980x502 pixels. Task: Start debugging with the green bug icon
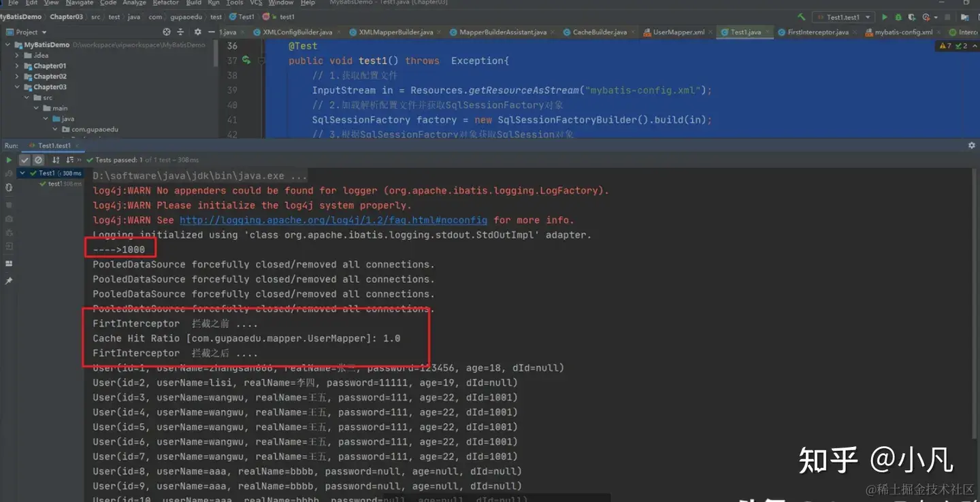tap(898, 17)
